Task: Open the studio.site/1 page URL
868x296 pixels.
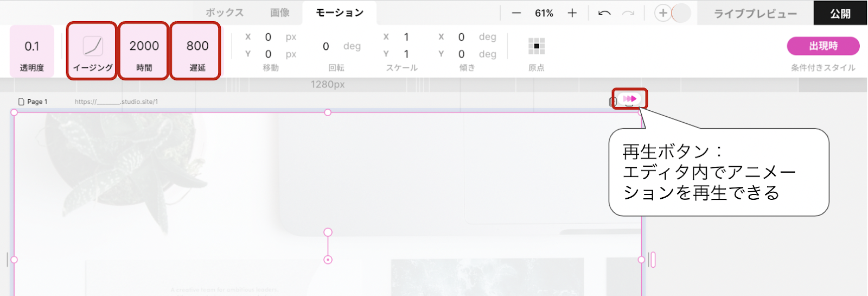Action: 116,102
